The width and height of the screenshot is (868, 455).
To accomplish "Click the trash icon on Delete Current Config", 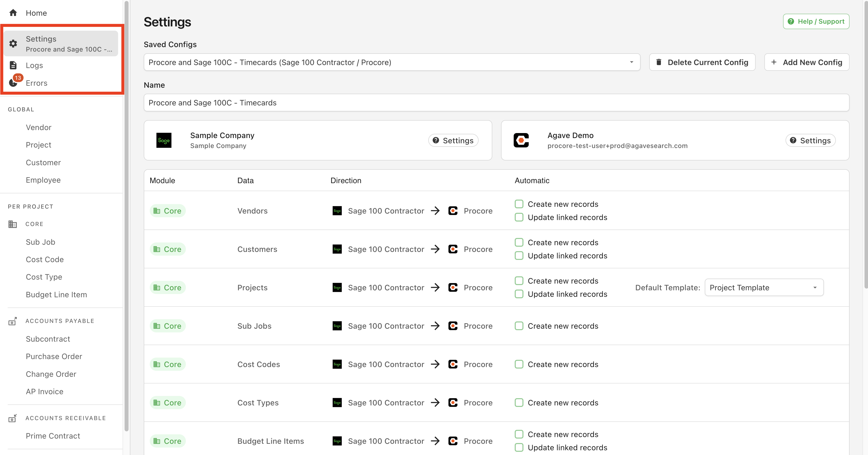I will (659, 62).
